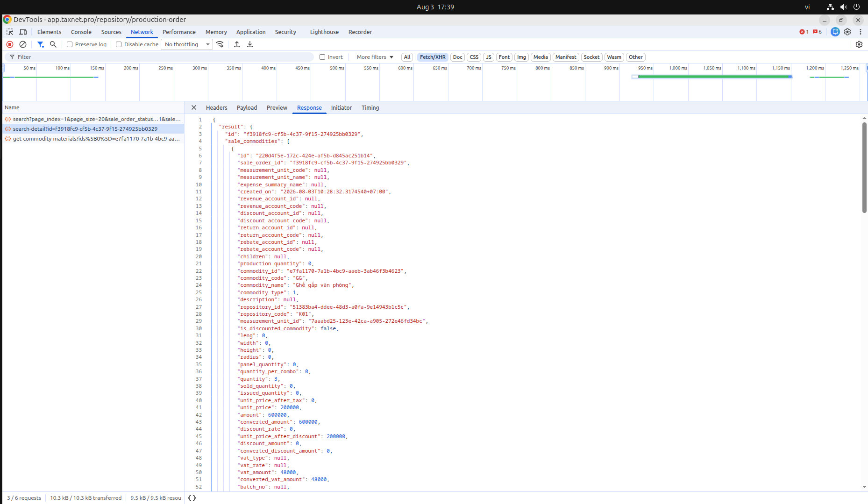Stop recording network log
Screen dimensions: 868x504
click(x=10, y=44)
